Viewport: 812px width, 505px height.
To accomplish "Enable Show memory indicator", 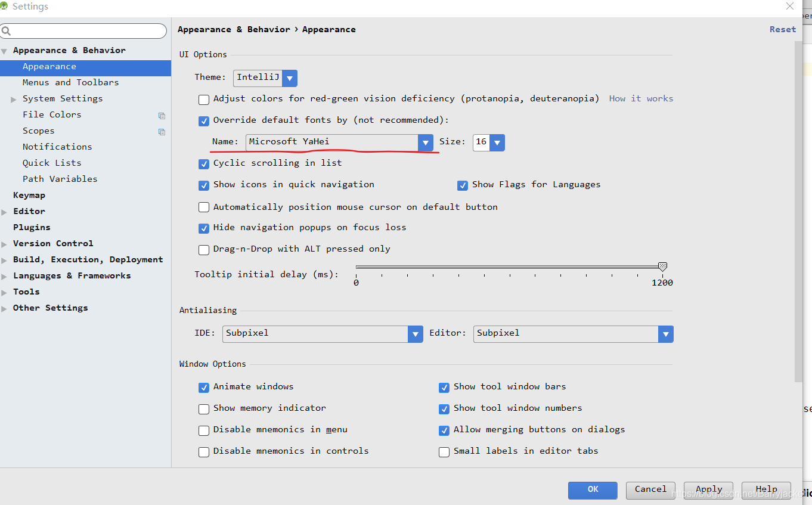I will pos(204,409).
